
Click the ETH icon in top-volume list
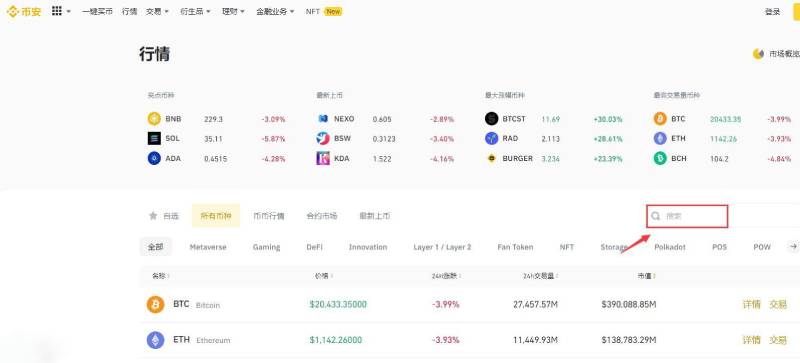pos(660,138)
